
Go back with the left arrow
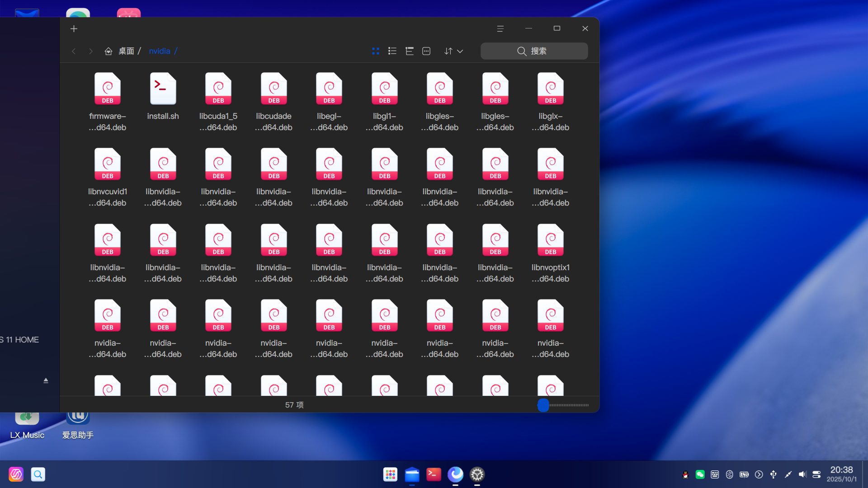74,51
